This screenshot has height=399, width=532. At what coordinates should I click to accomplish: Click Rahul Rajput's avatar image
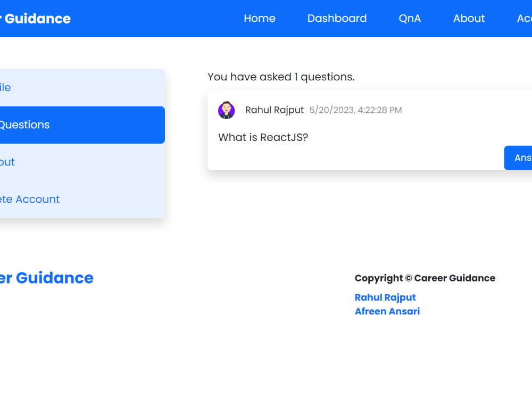point(226,110)
